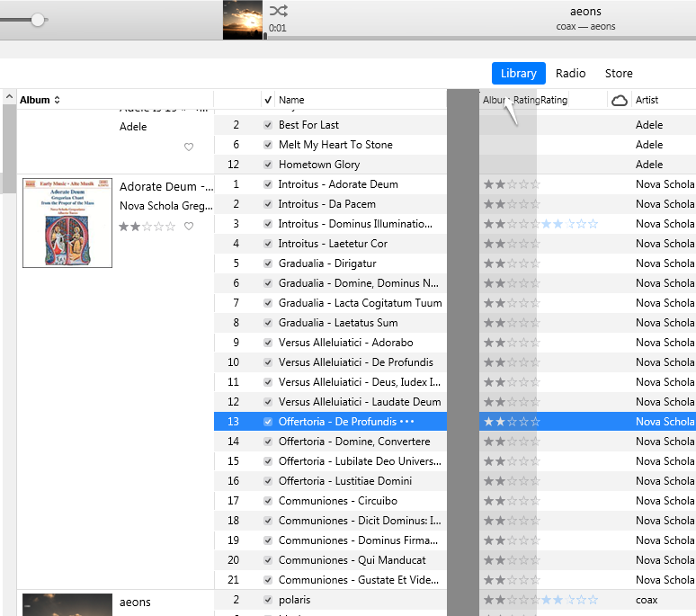Open the more options dots on Offertoria - De Profundis

tap(407, 422)
